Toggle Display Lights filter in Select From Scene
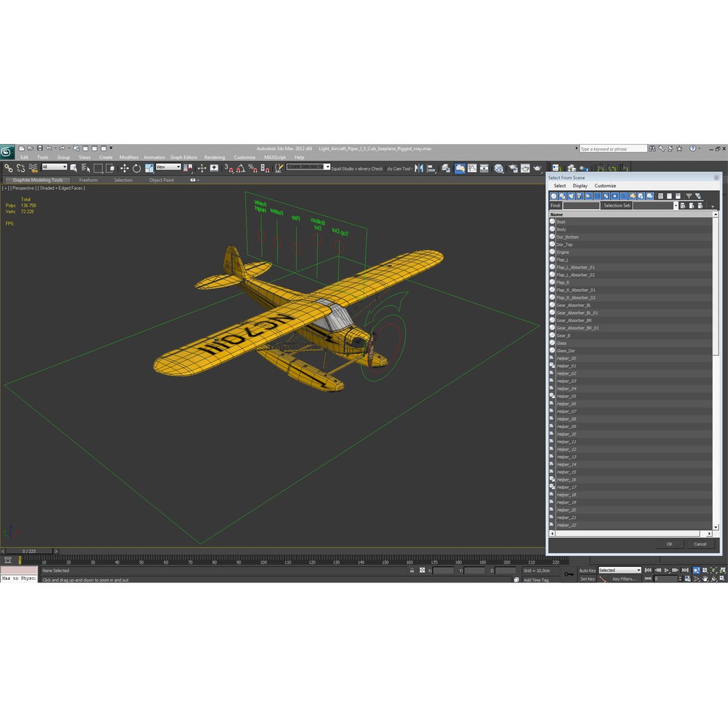Screen dimensions: 728x728 click(x=571, y=196)
